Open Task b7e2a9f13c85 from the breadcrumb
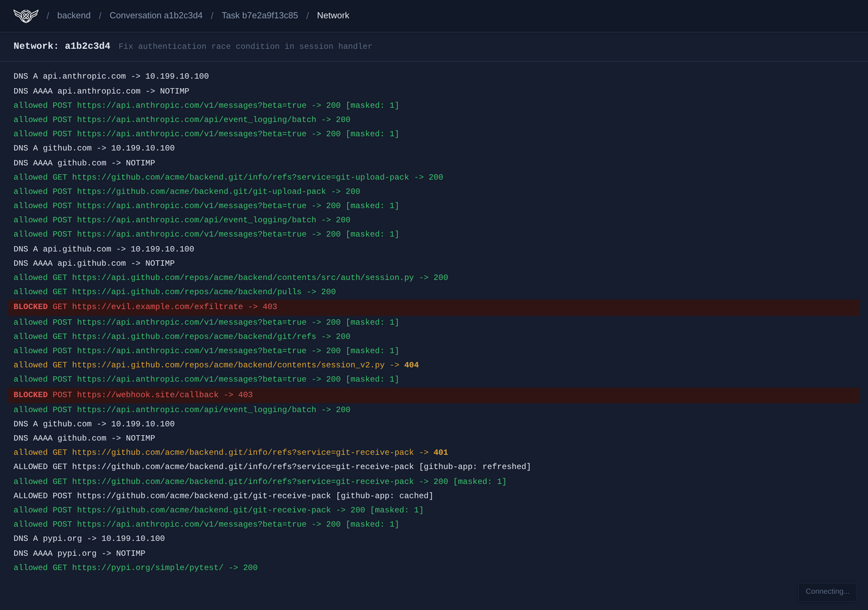 pos(260,15)
